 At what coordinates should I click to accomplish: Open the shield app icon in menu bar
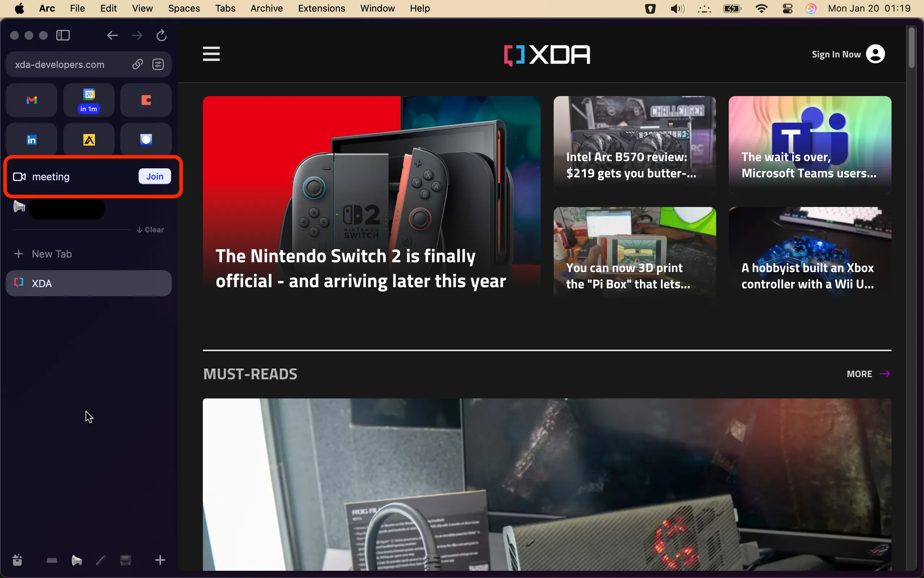pos(650,8)
